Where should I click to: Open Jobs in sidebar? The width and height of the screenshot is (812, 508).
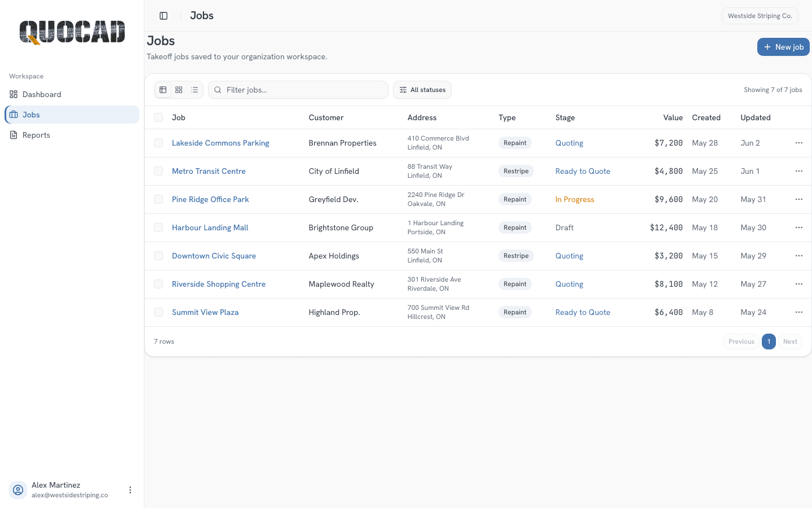pyautogui.click(x=72, y=115)
